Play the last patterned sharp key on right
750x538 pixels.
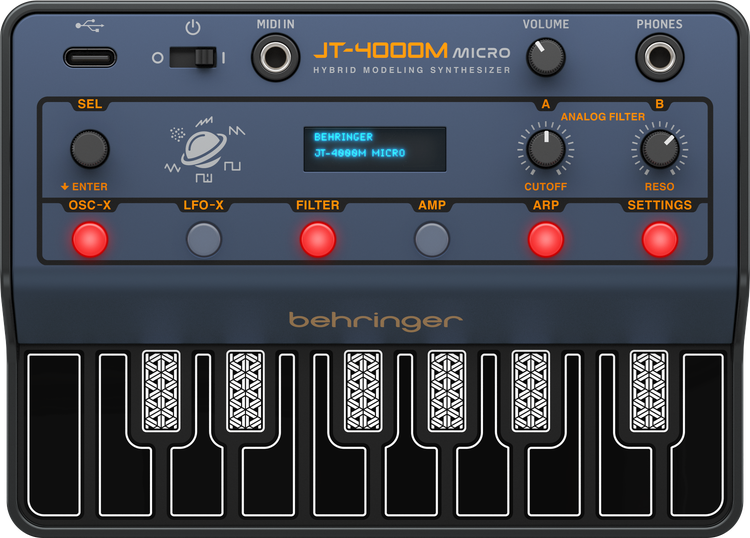(x=649, y=391)
